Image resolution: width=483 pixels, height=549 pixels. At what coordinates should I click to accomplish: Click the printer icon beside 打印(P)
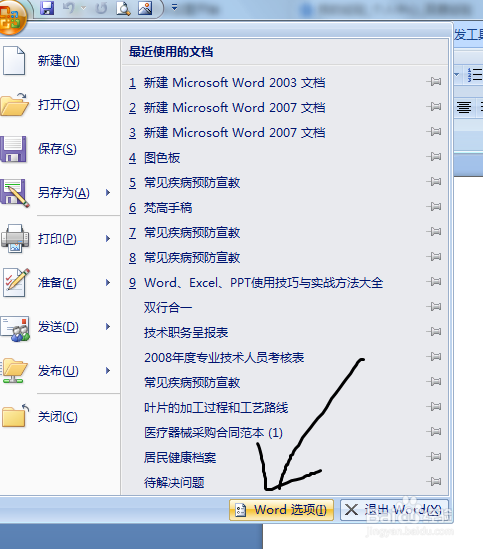point(15,238)
